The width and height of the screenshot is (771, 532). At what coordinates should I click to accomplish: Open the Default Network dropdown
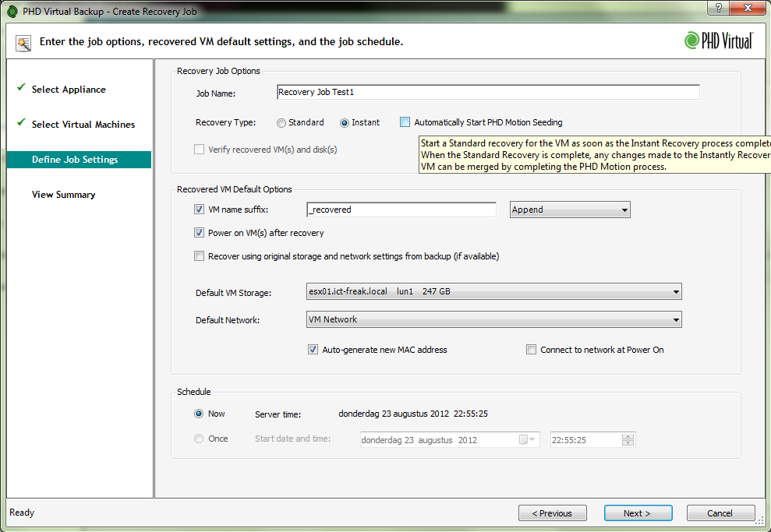coord(494,319)
